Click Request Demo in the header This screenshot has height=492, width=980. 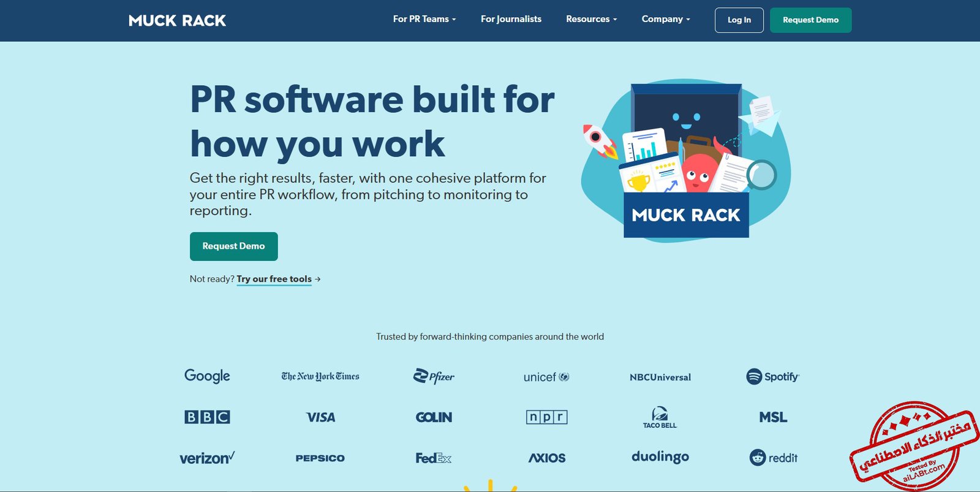coord(810,20)
